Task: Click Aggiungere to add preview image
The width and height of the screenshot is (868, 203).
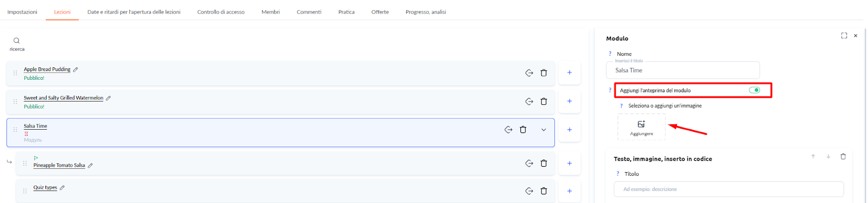Action: (641, 127)
